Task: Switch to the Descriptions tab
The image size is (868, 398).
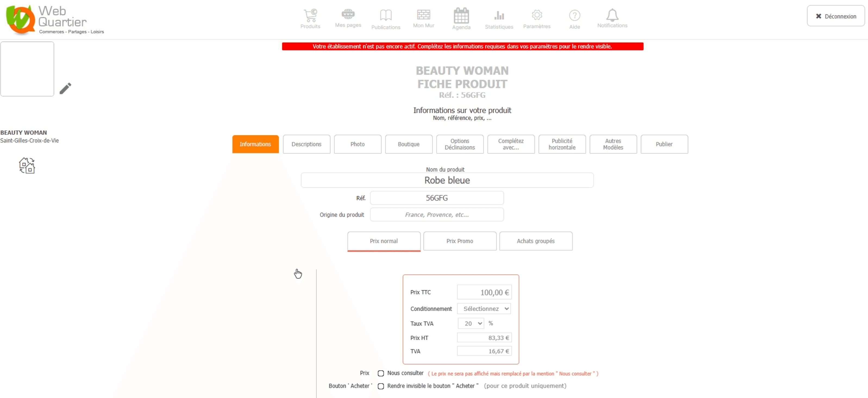Action: click(x=306, y=144)
